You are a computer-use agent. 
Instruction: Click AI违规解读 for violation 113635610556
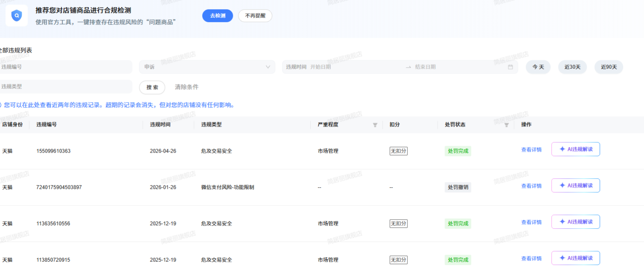coord(576,222)
